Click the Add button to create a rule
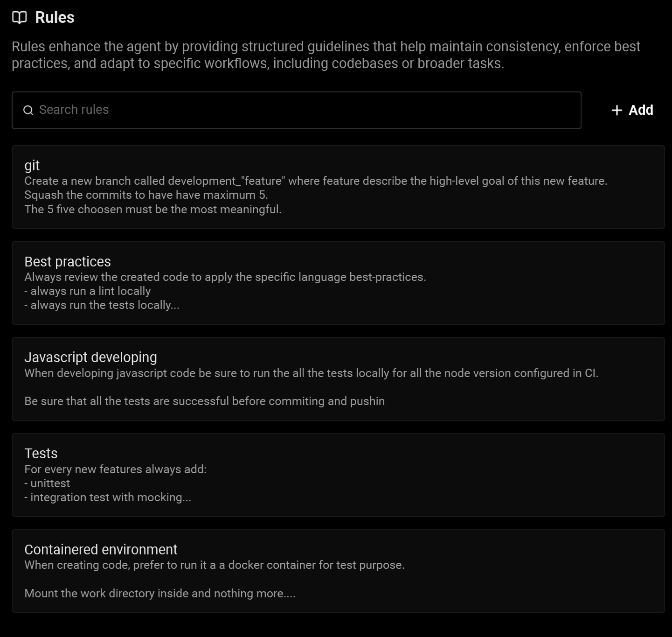Screen dimensions: 672x637 pyautogui.click(x=632, y=110)
